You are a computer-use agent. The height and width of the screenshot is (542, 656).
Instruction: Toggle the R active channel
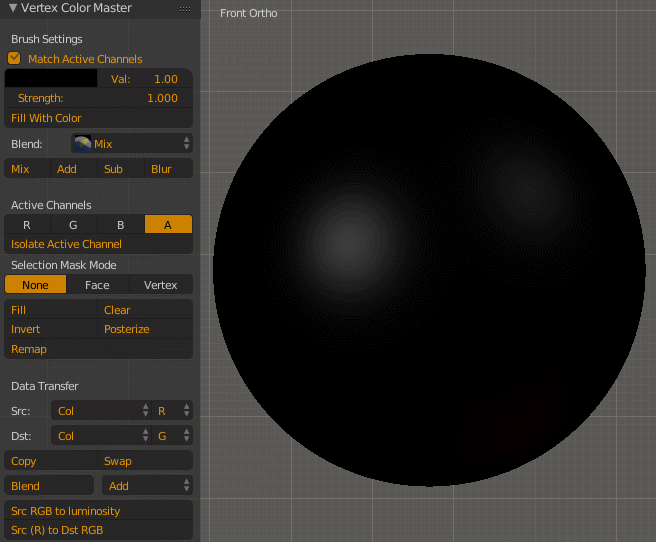[x=27, y=225]
